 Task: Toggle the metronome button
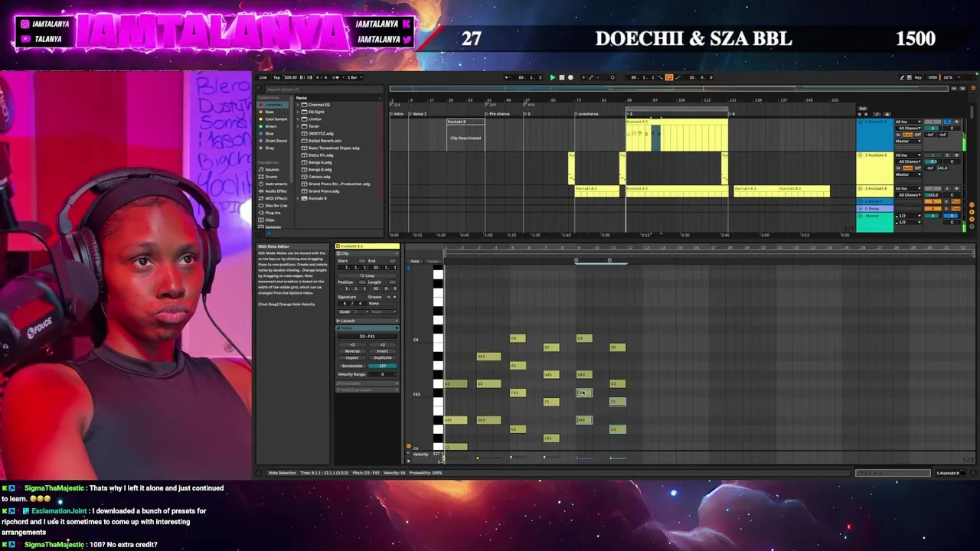click(335, 77)
